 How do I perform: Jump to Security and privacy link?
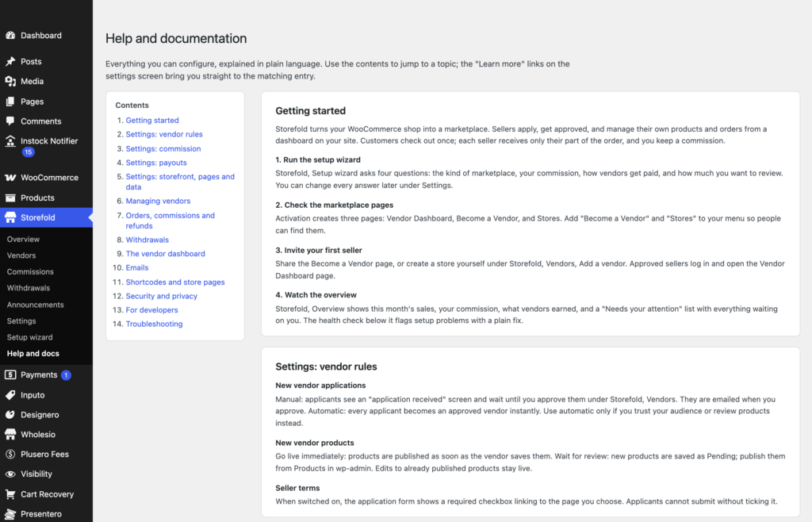click(162, 296)
